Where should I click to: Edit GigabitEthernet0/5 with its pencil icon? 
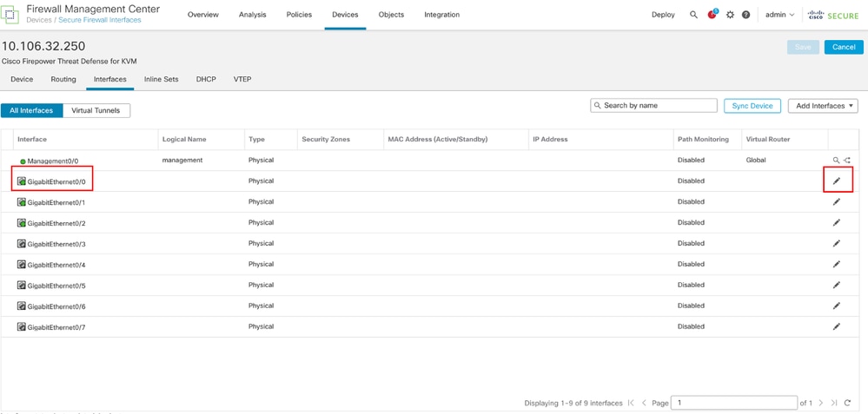point(837,285)
